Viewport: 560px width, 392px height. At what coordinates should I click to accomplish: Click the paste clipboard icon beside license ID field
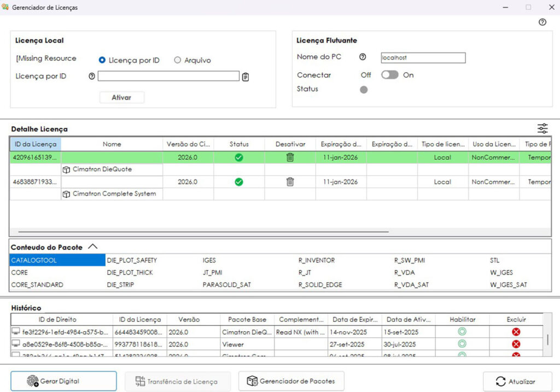246,77
